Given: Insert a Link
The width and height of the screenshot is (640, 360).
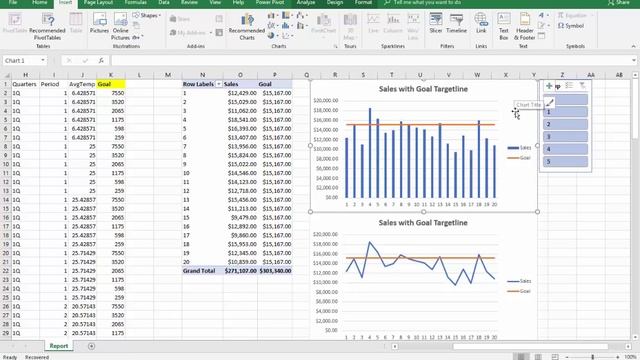Looking at the screenshot, I should click(481, 24).
